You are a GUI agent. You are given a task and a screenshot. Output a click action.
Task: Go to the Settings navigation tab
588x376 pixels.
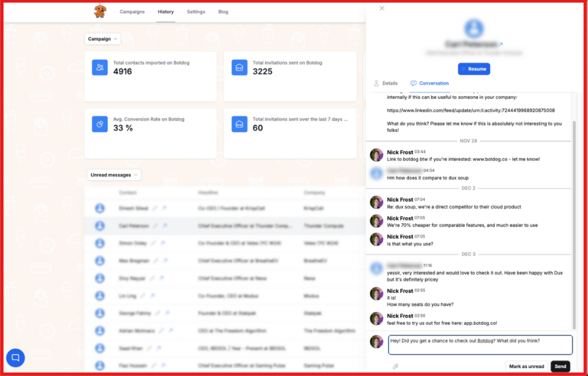click(196, 12)
